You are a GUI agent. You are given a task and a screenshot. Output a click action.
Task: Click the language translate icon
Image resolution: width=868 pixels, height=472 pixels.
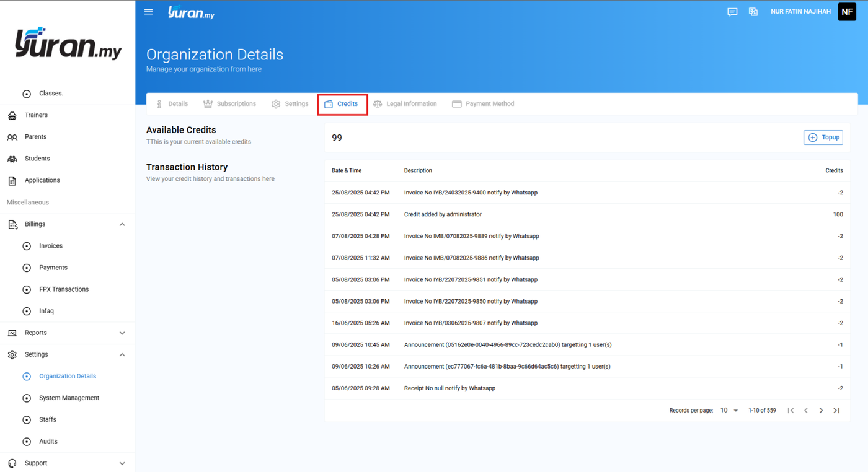[x=753, y=12]
